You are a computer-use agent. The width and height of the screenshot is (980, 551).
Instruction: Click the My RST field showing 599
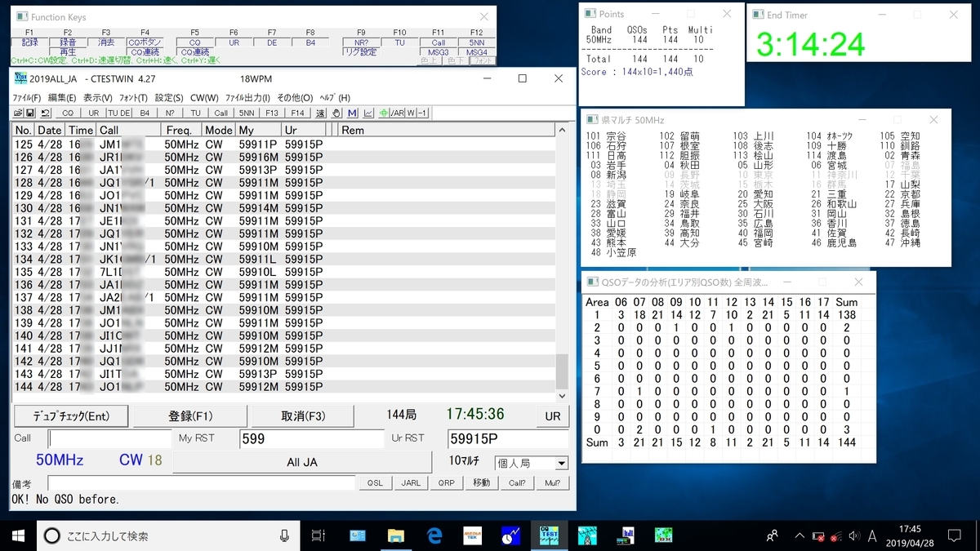pyautogui.click(x=311, y=439)
